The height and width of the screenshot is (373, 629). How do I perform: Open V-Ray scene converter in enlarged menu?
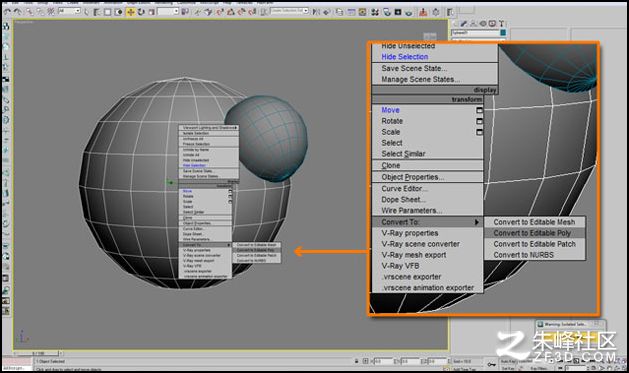tap(420, 244)
